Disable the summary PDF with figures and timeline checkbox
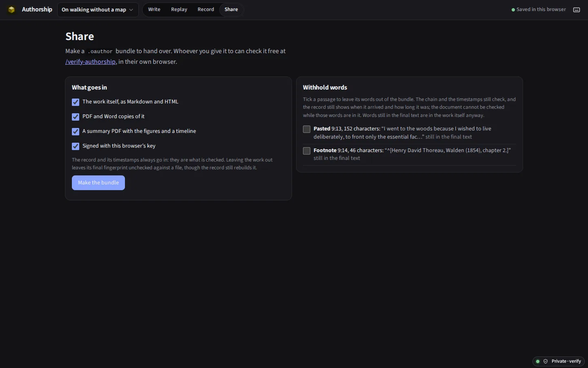 click(x=76, y=132)
